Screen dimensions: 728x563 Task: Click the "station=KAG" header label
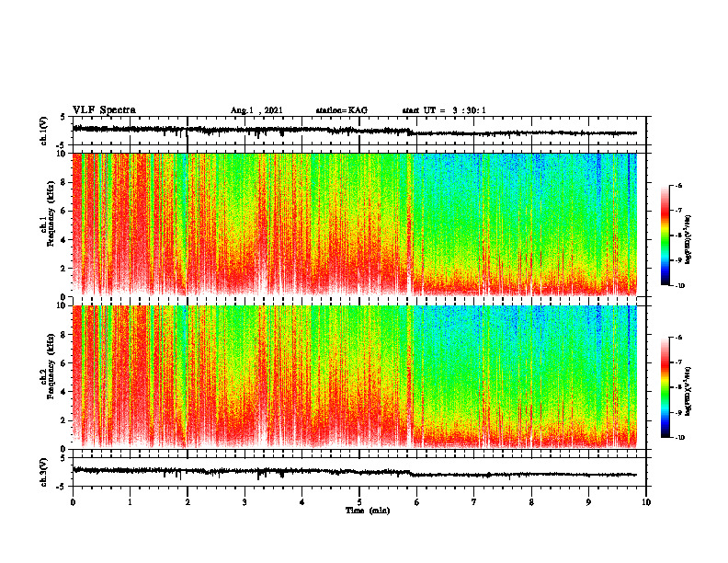342,110
